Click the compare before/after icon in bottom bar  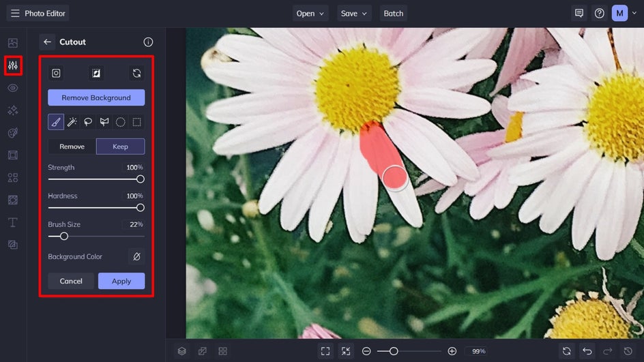[x=202, y=351]
